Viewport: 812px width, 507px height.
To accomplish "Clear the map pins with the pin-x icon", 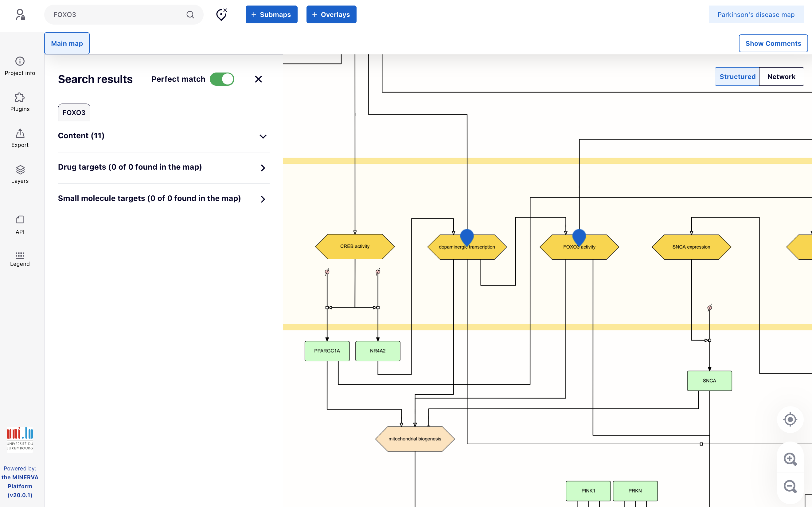I will coord(221,14).
